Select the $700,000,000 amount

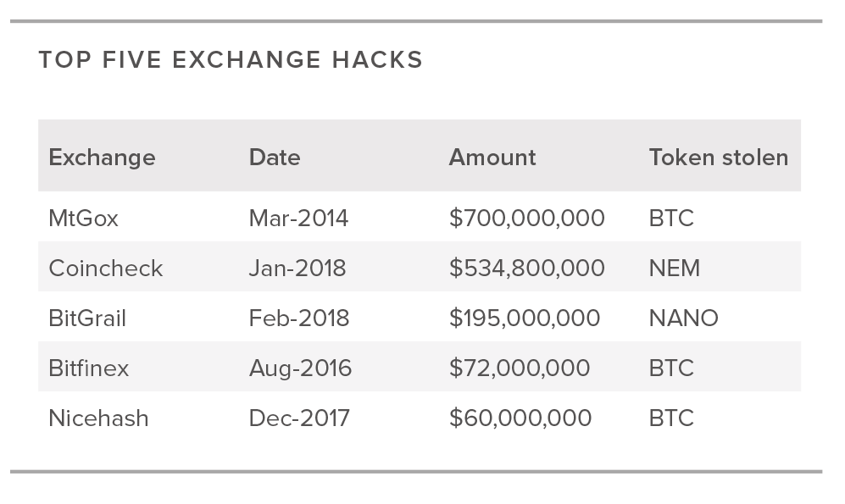(x=527, y=219)
